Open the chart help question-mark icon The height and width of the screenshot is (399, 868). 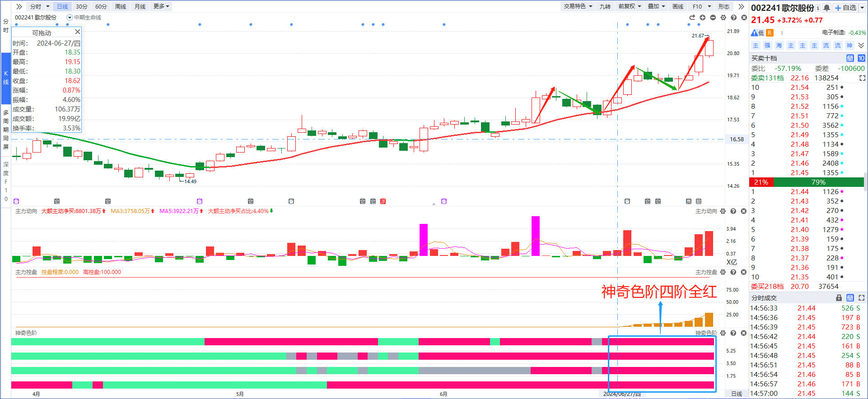[733, 17]
